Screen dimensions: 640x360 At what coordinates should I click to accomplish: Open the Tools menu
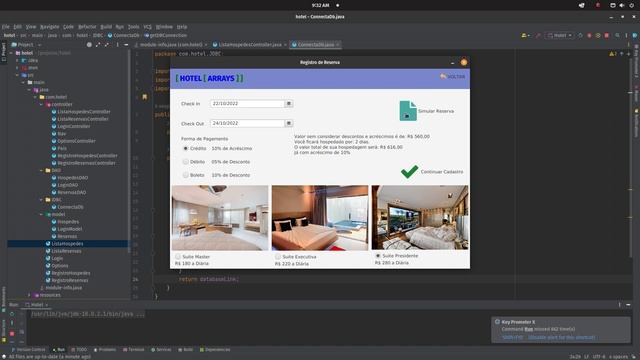(133, 27)
